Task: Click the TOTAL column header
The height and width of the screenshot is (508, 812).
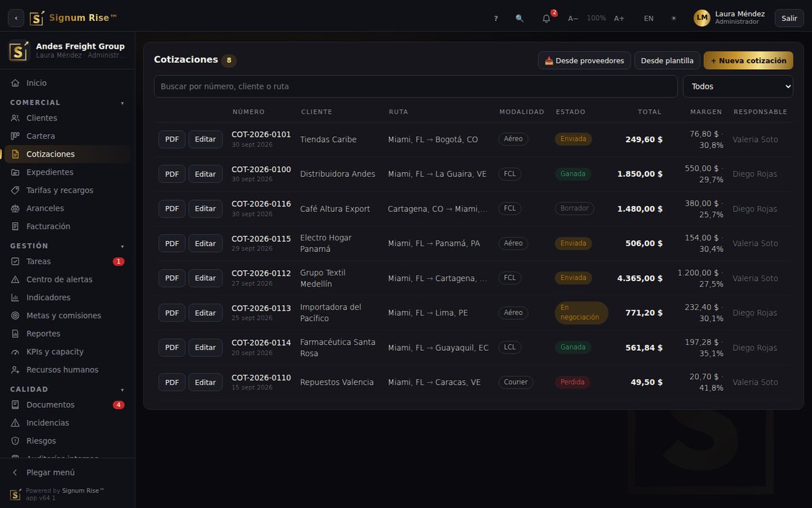Action: (x=650, y=112)
